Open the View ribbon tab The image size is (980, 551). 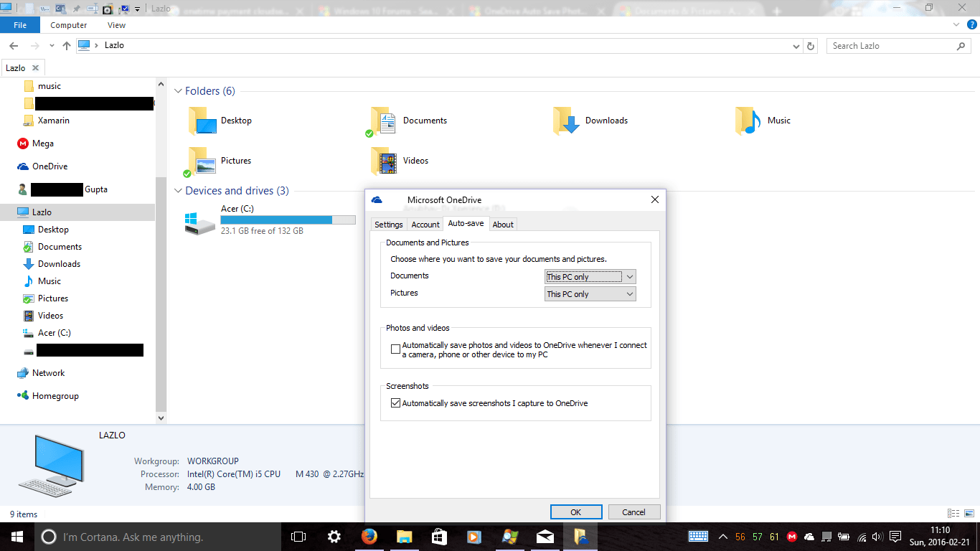pos(116,24)
